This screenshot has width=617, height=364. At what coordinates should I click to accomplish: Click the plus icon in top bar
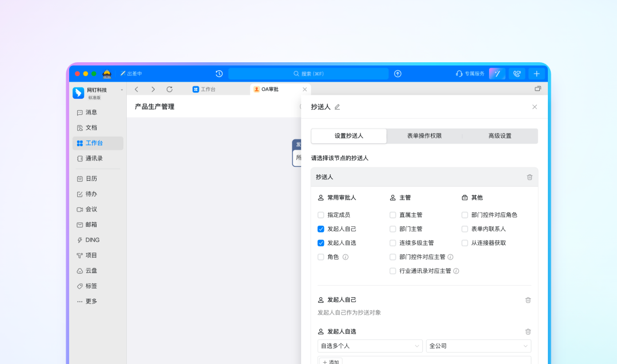(536, 74)
